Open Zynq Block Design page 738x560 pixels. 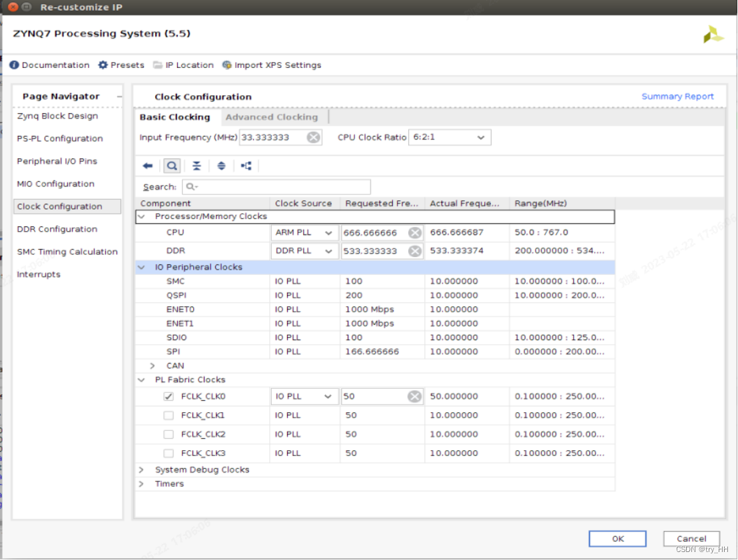(57, 117)
